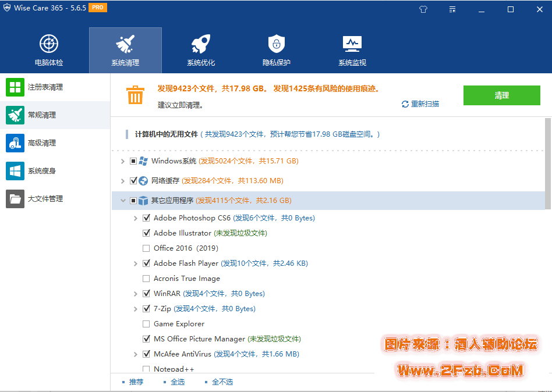Uncheck Adobe Flash Player checkbox
The width and height of the screenshot is (552, 392).
(146, 263)
